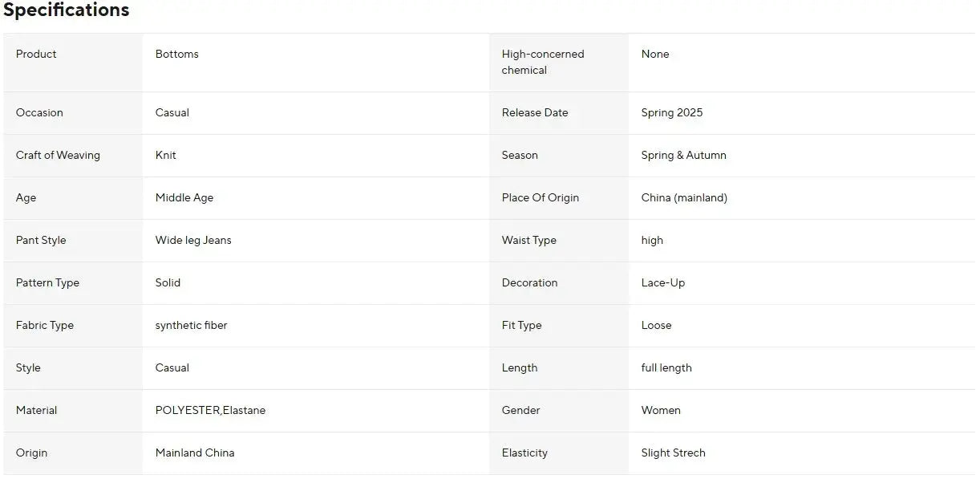This screenshot has height=483, width=980.
Task: Click the Wide leg Jeans value
Action: [x=193, y=241]
